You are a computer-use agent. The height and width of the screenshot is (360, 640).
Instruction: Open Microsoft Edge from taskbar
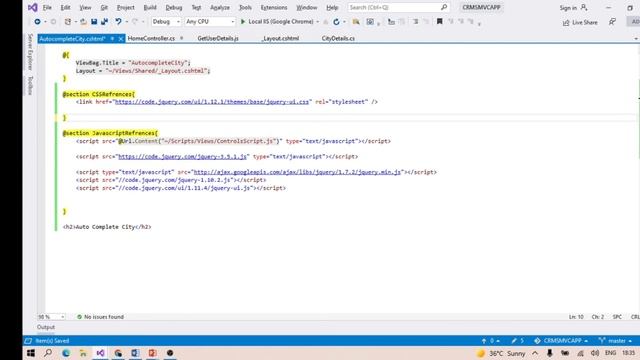click(x=66, y=353)
